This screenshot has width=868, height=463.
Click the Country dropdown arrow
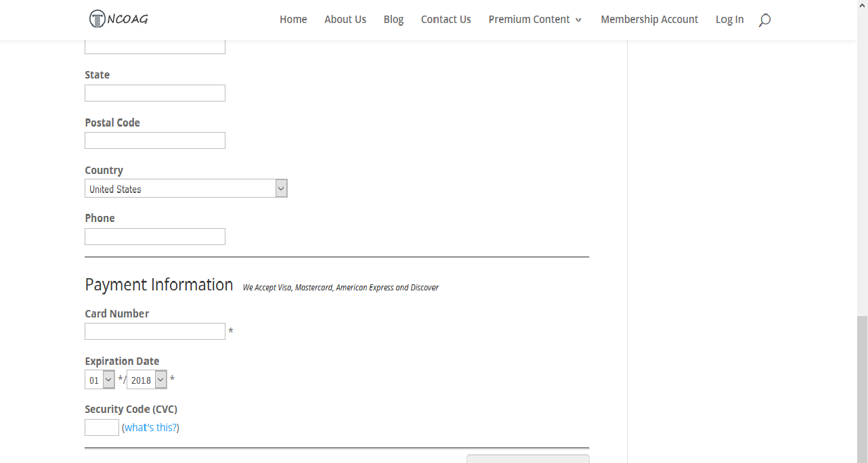coord(281,188)
